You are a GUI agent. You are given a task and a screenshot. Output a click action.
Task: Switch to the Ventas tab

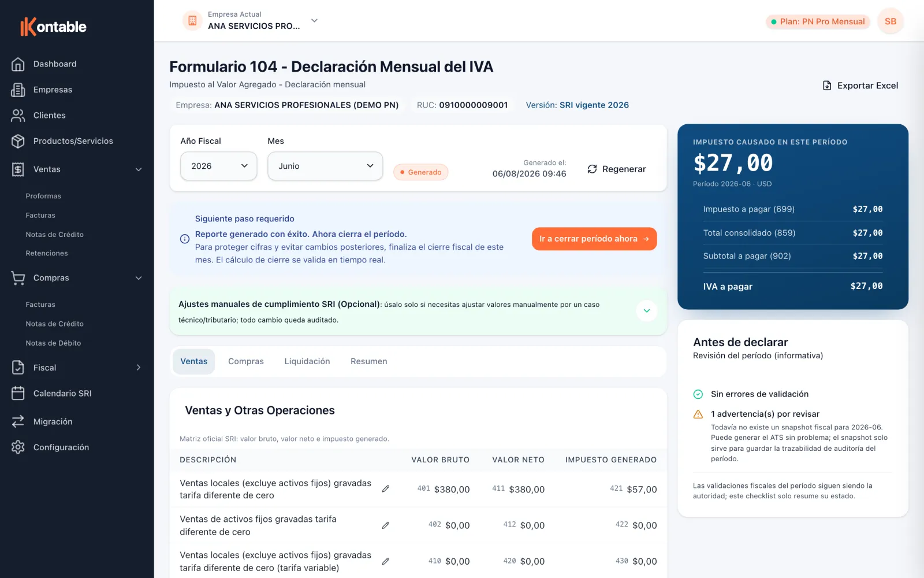coord(194,361)
